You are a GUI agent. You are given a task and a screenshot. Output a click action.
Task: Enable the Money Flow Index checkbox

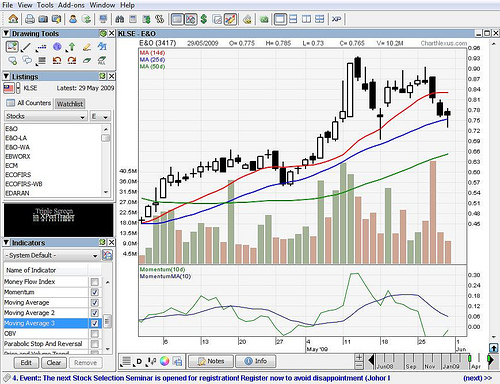95,282
